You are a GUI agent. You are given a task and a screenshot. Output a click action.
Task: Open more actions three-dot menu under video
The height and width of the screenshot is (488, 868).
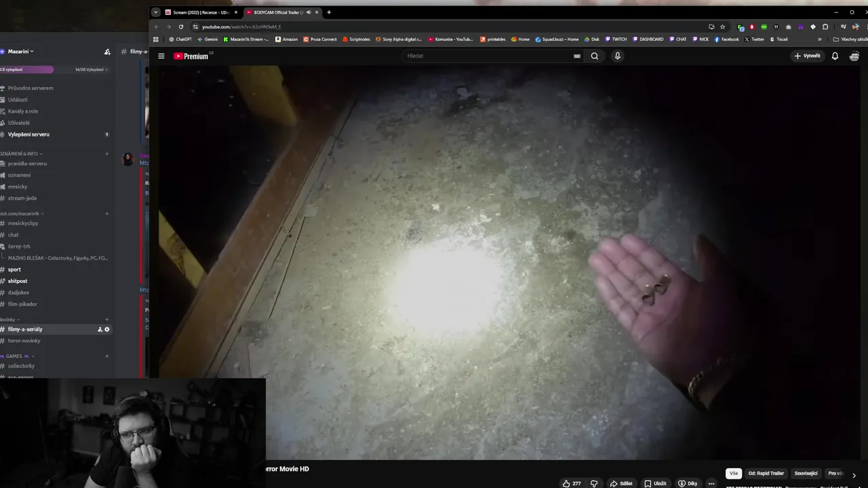point(711,483)
